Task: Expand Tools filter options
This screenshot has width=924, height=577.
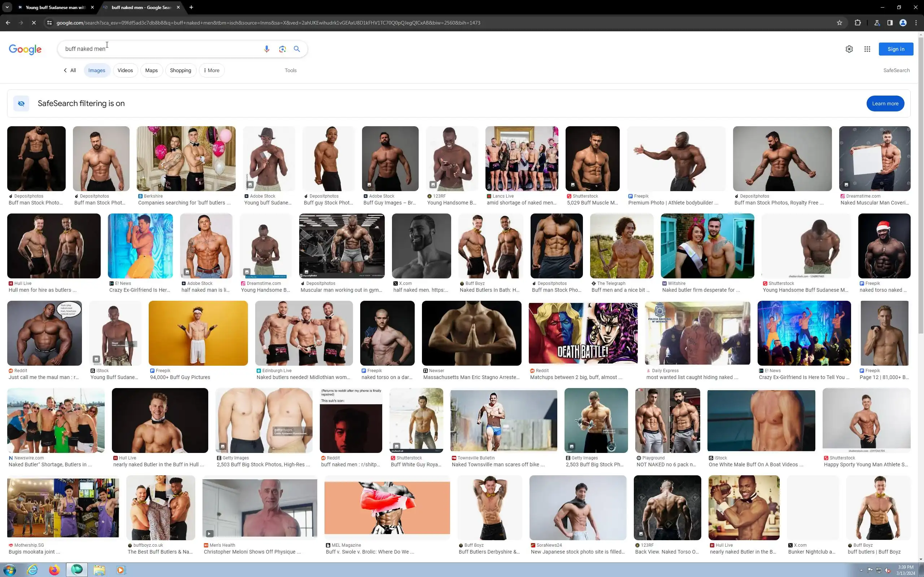Action: pyautogui.click(x=290, y=70)
